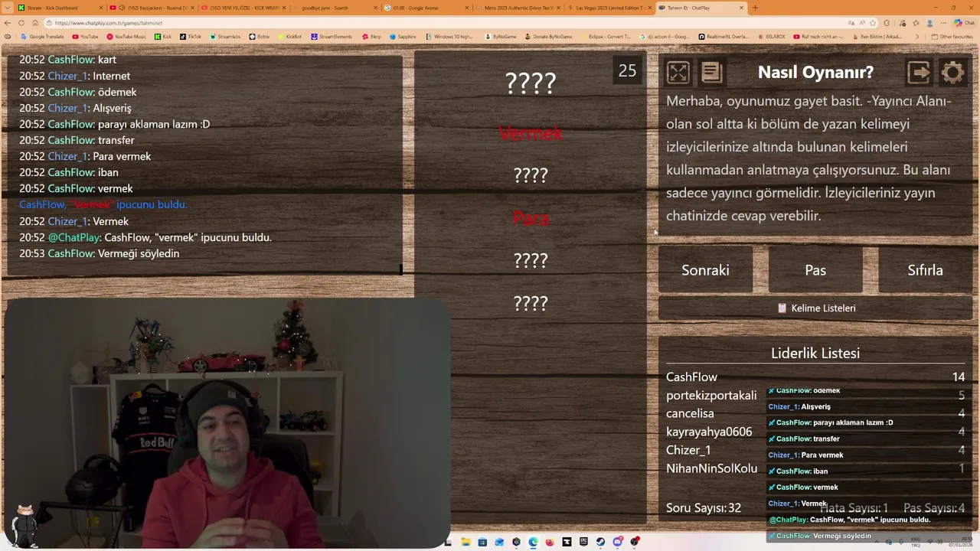Open the YouTube Music bookmark

click(x=126, y=37)
